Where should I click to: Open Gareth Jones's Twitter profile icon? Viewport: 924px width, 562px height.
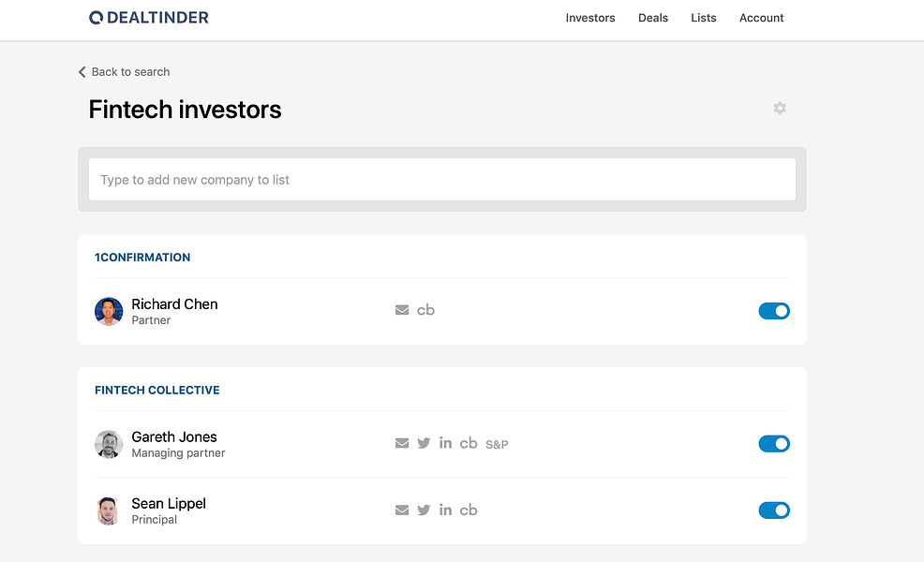click(x=424, y=443)
